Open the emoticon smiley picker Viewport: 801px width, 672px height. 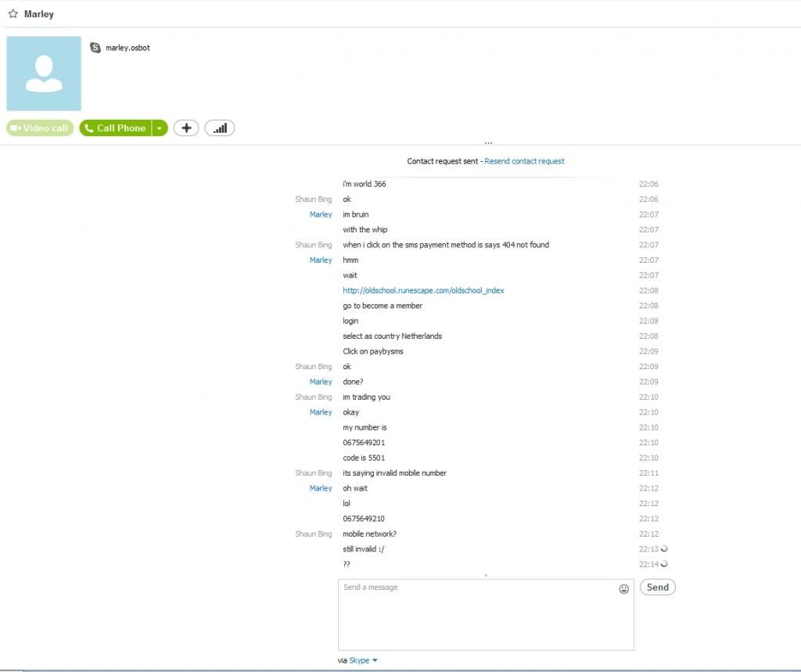coord(623,589)
